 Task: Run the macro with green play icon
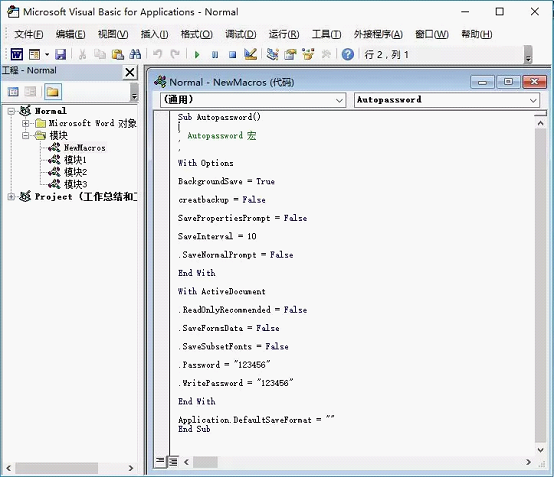click(x=197, y=55)
